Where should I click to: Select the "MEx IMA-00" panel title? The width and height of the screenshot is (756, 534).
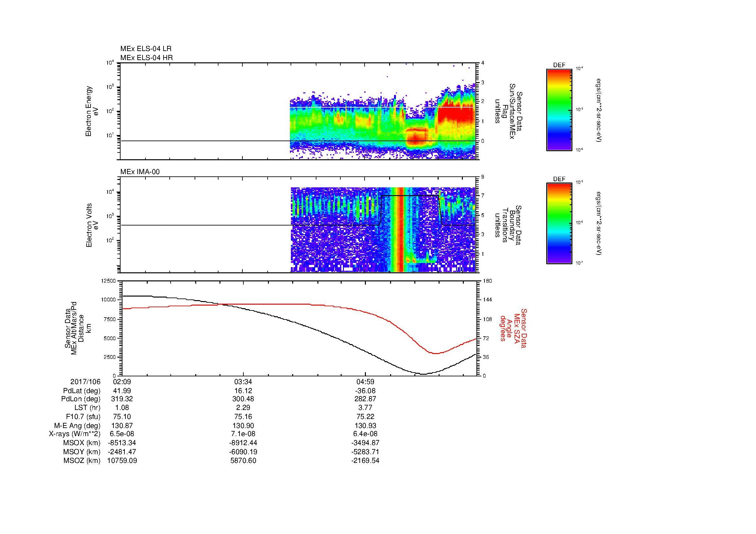[x=140, y=172]
